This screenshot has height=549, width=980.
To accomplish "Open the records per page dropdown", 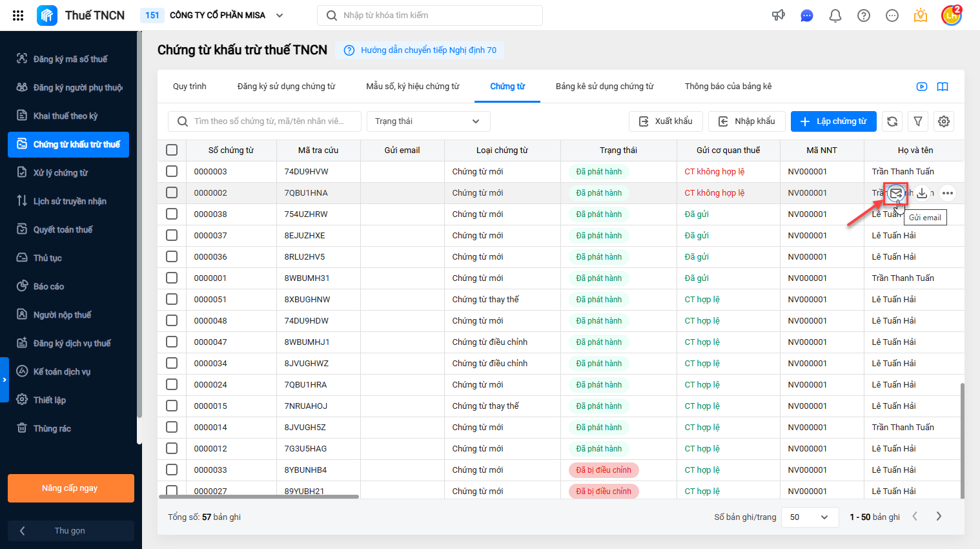I will point(810,517).
